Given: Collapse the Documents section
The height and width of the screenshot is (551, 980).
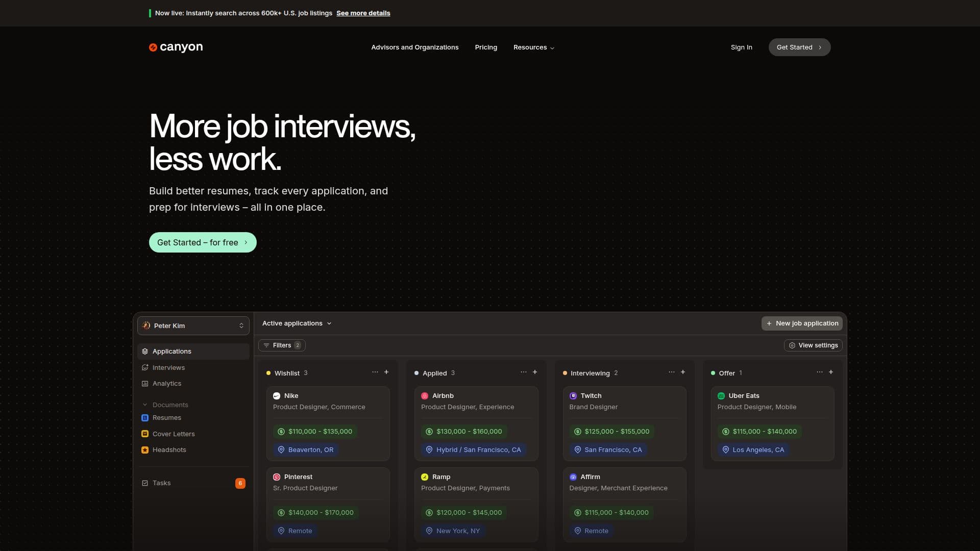Looking at the screenshot, I should pos(165,405).
